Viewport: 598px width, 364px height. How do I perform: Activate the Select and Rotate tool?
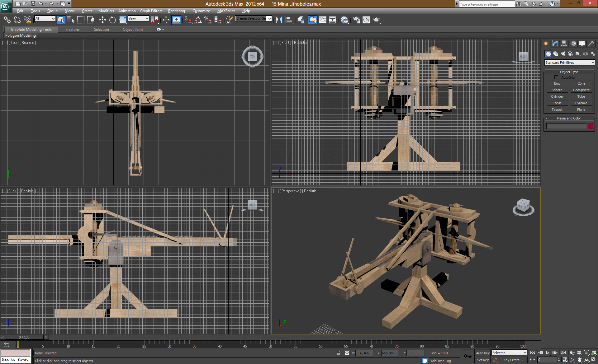[112, 20]
